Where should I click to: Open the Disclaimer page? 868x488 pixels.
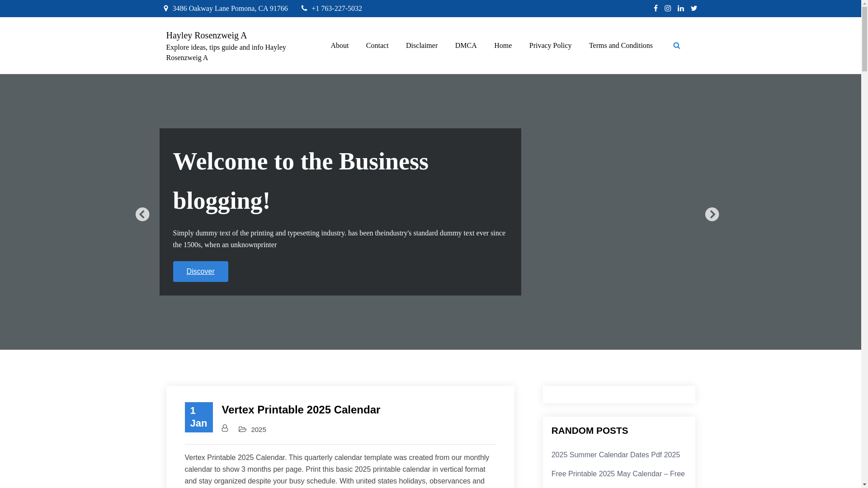[422, 46]
